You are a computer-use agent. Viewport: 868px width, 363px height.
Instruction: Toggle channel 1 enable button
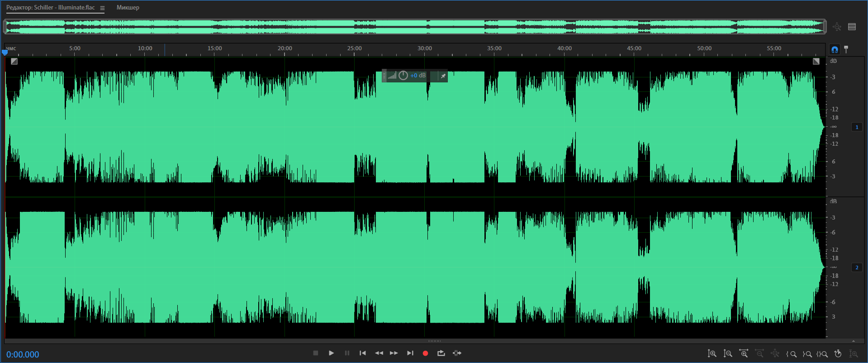tap(857, 127)
